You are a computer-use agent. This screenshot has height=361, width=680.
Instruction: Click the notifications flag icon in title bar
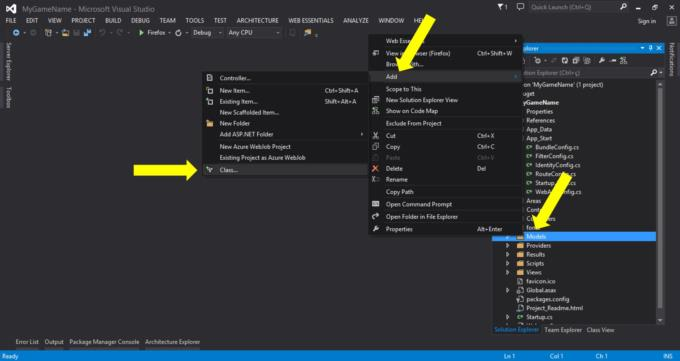click(x=502, y=7)
